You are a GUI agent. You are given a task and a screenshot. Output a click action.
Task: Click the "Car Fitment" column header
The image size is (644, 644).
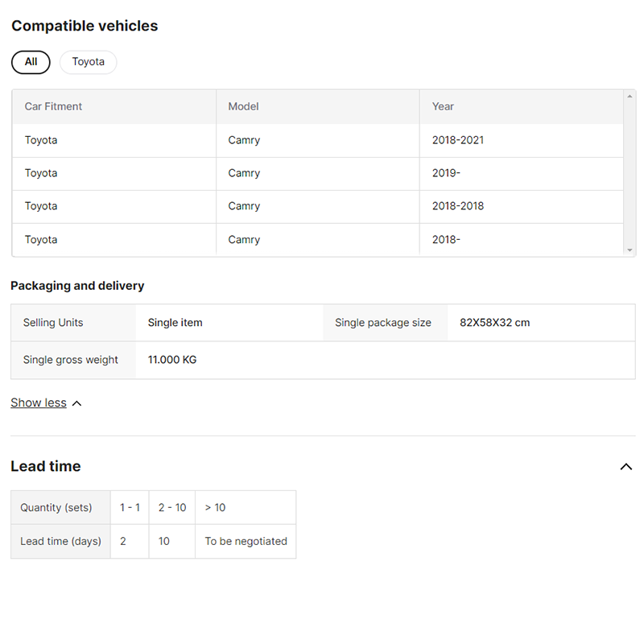pos(53,106)
